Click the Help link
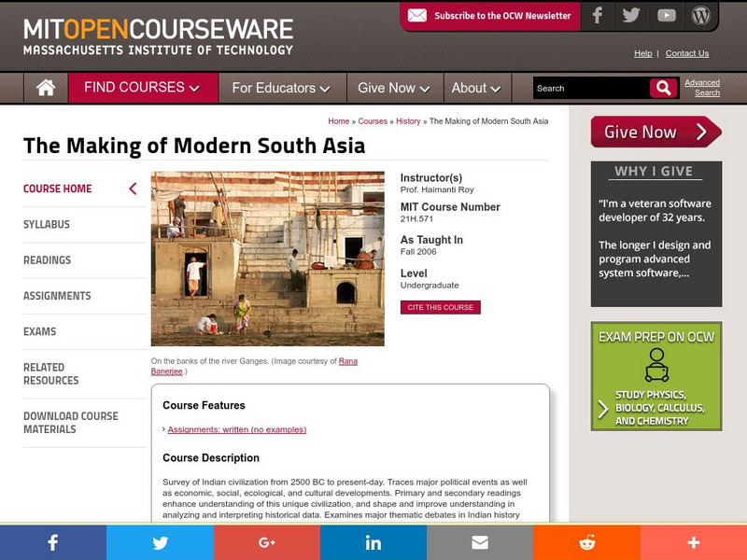747x560 pixels. [x=642, y=53]
